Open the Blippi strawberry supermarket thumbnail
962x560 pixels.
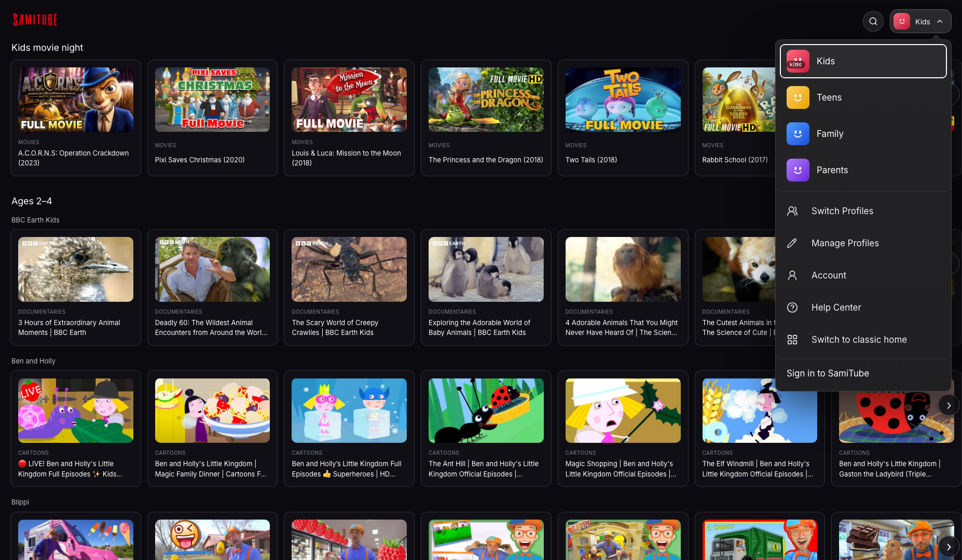coord(349,540)
